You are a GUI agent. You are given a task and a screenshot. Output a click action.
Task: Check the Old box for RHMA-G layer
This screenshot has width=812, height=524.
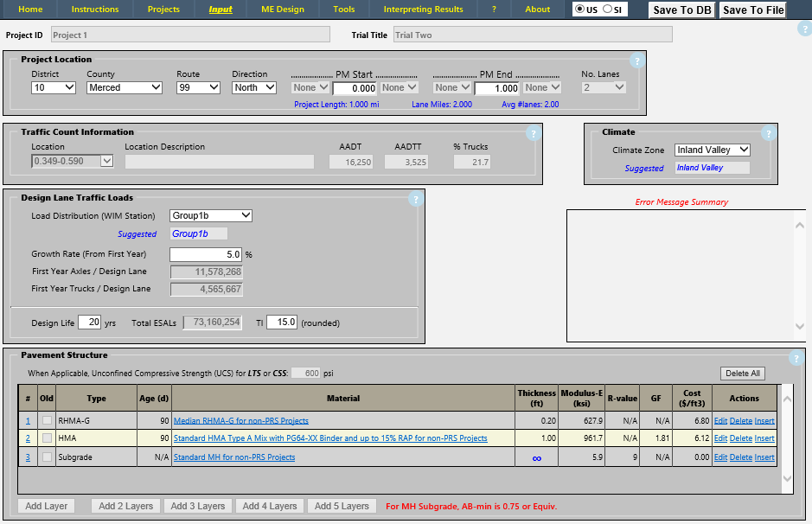(47, 421)
